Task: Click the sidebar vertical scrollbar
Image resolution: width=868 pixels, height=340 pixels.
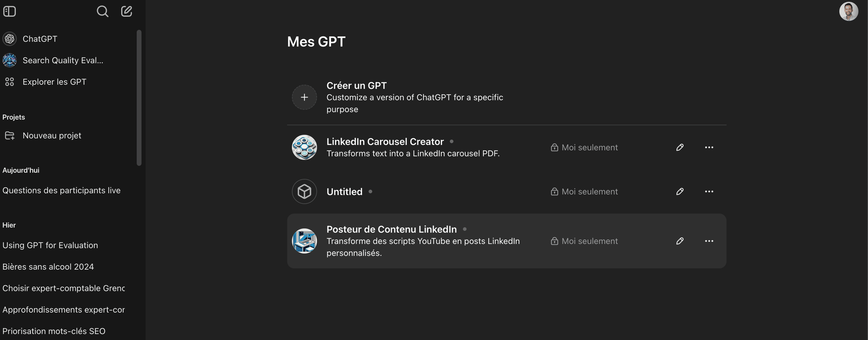Action: tap(139, 98)
